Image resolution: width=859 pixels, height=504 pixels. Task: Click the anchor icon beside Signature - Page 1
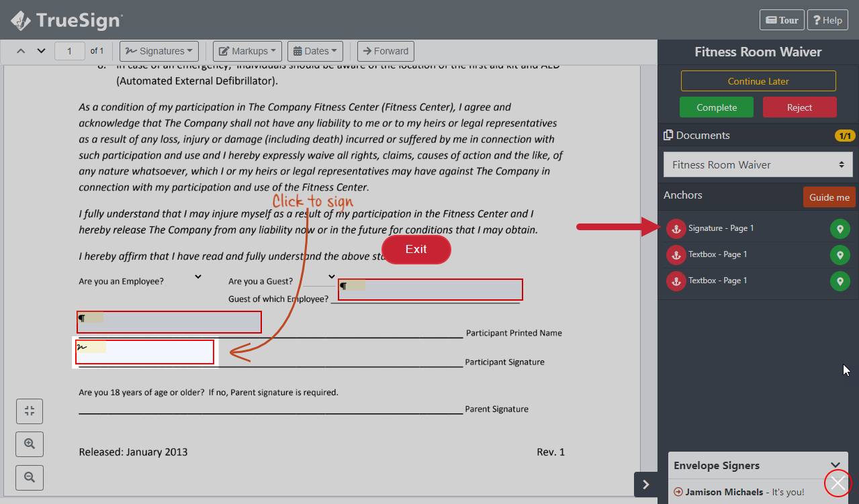[x=676, y=228]
